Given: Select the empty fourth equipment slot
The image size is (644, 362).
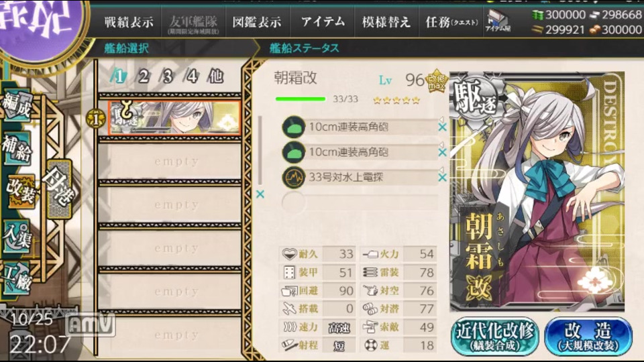Looking at the screenshot, I should pos(360,202).
